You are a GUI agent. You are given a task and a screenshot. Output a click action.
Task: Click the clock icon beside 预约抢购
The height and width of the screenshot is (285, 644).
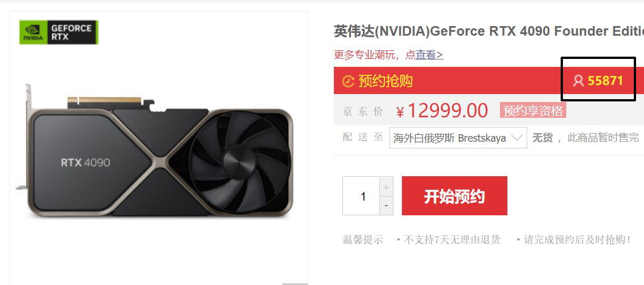point(348,81)
